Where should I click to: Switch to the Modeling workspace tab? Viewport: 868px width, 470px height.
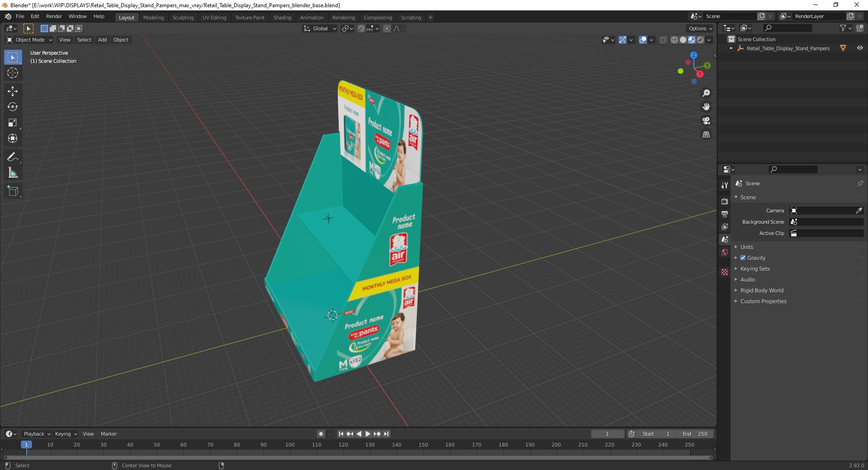[154, 18]
